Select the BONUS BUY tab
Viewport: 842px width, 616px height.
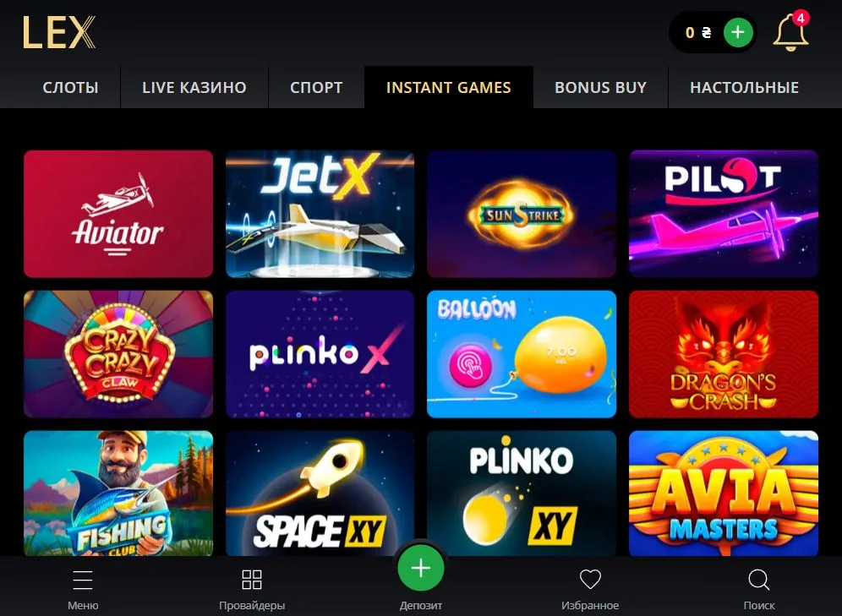pyautogui.click(x=600, y=87)
